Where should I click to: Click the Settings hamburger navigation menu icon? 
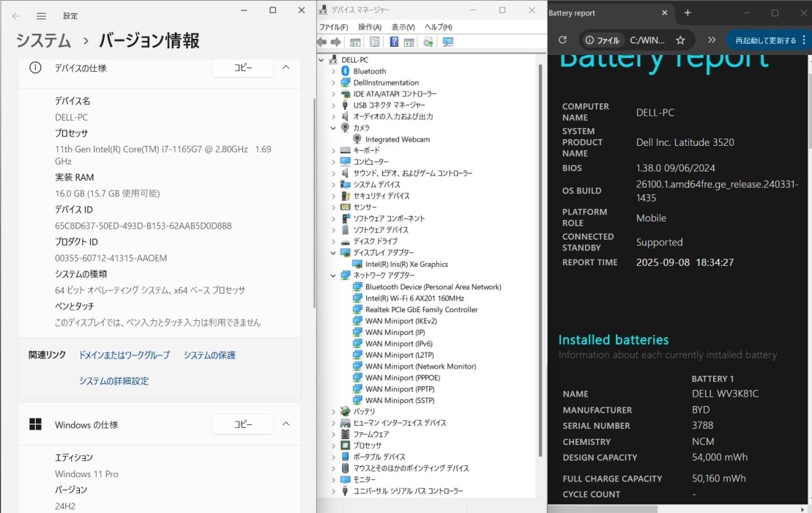[42, 15]
